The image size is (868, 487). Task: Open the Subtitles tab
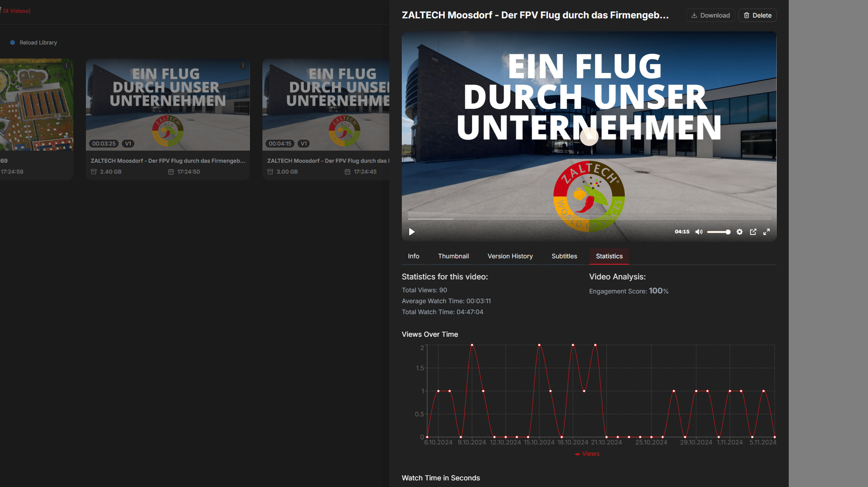point(564,256)
